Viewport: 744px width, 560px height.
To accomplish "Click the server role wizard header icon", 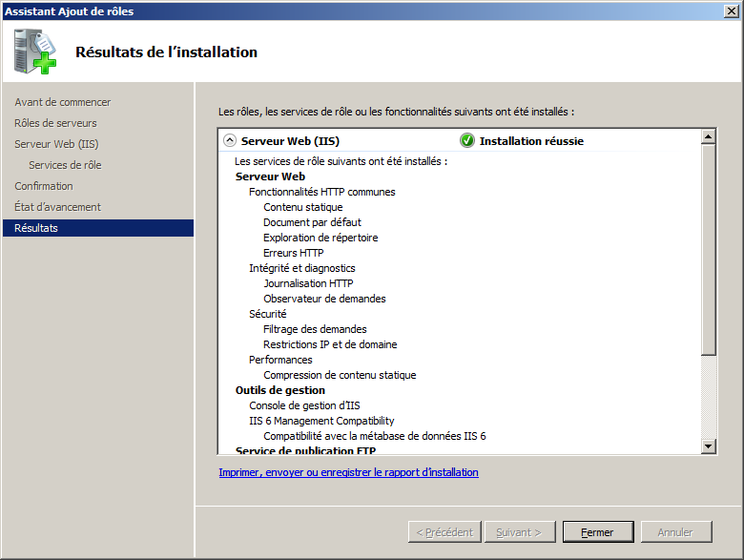I will tap(36, 52).
